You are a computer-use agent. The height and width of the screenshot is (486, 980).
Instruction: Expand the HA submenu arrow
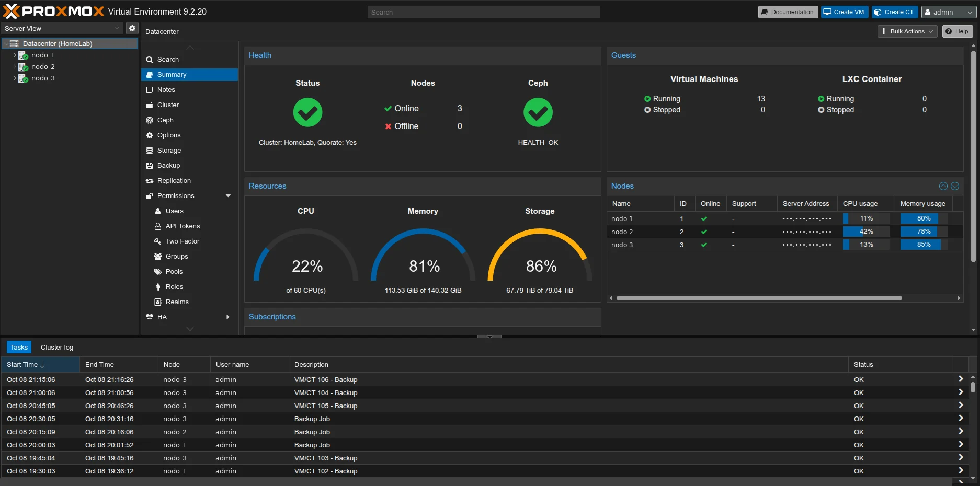[228, 317]
